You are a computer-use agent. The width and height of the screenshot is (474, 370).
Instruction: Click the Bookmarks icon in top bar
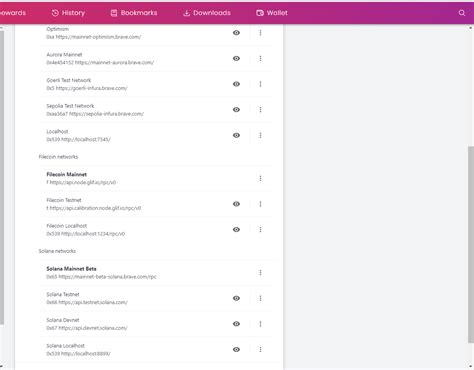coord(114,13)
